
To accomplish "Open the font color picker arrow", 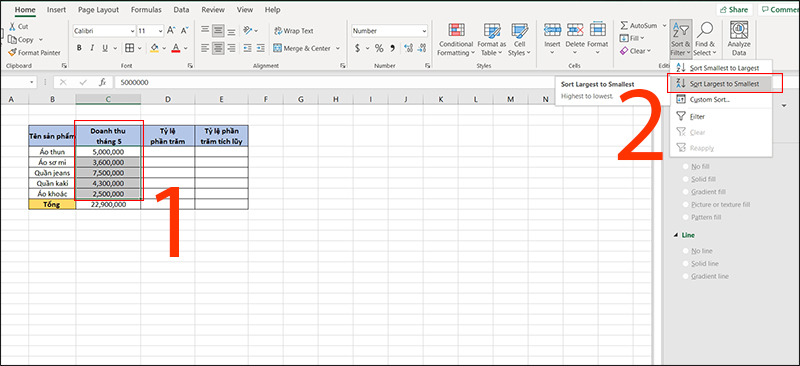I will (x=186, y=48).
